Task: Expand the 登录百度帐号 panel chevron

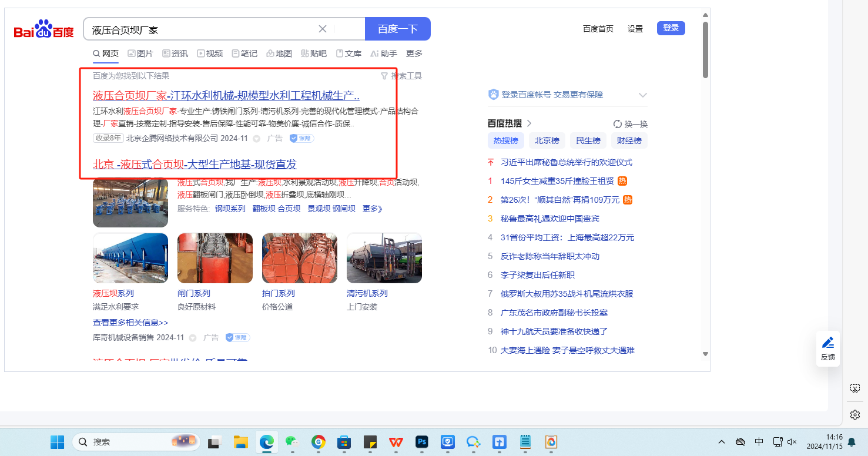Action: [643, 95]
